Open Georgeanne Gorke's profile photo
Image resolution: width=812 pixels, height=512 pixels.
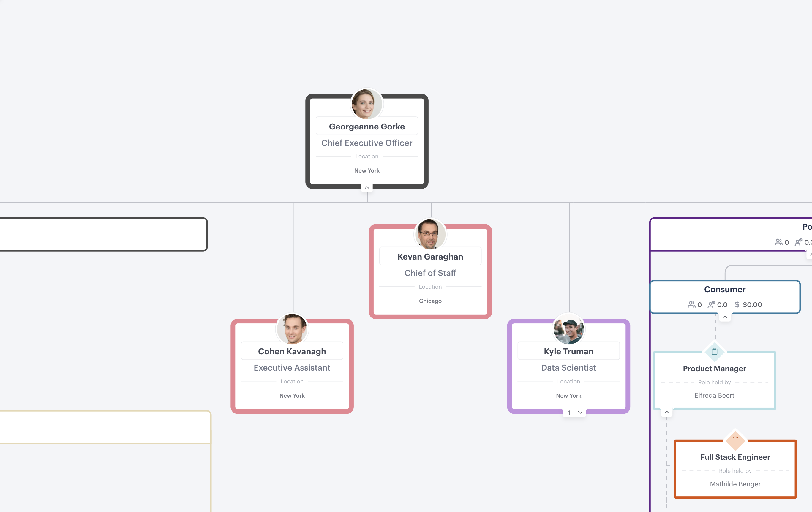tap(366, 104)
